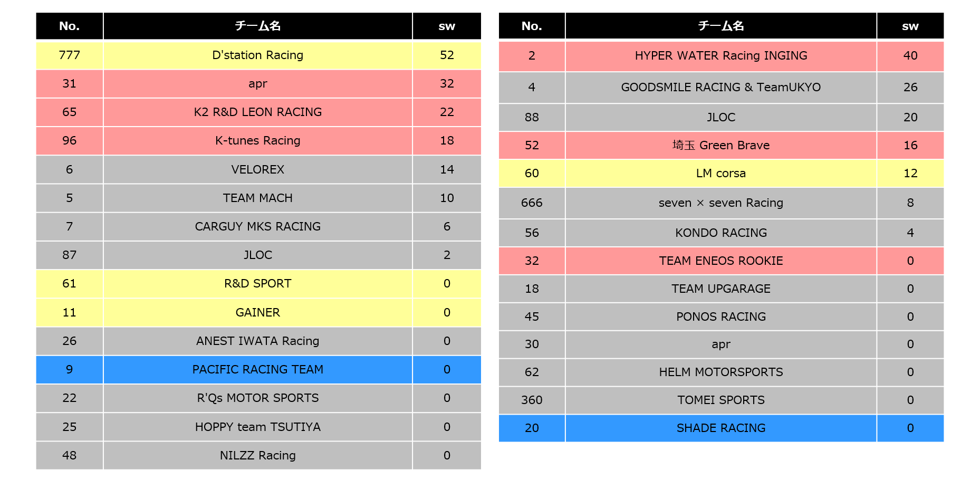980x489 pixels.
Task: Select the CARGUY MKS RACING cell
Action: click(x=257, y=226)
